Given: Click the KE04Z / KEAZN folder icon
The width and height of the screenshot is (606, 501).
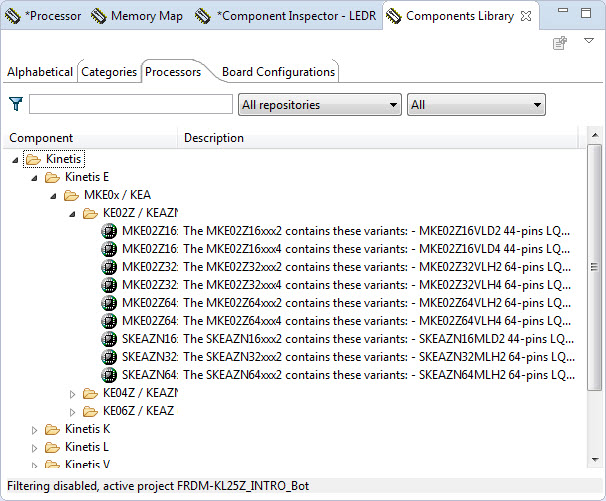Looking at the screenshot, I should pos(90,394).
